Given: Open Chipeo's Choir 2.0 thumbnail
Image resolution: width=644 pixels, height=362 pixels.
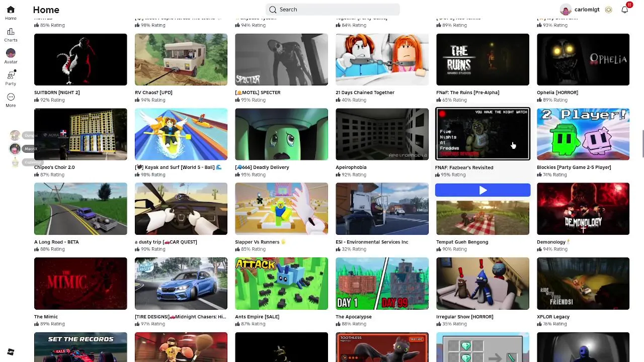Looking at the screenshot, I should (x=80, y=134).
